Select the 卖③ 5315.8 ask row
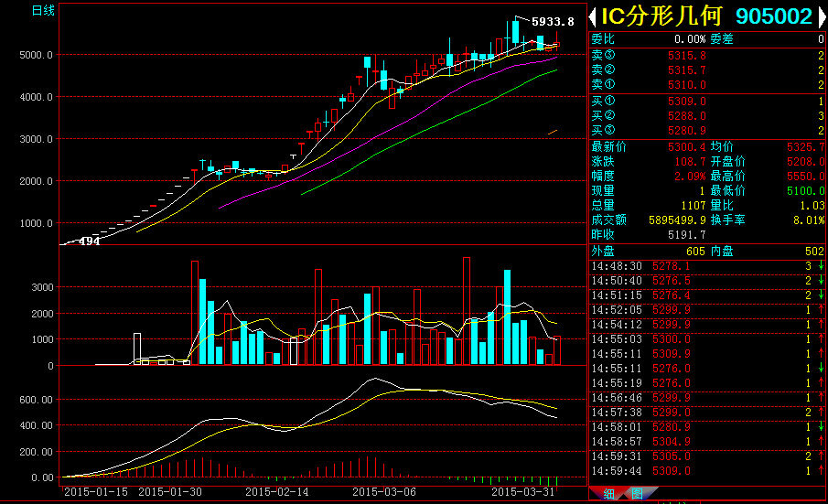The width and height of the screenshot is (828, 504). coord(707,55)
